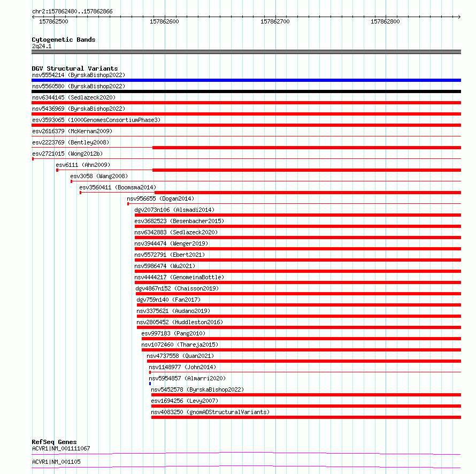Click esv997183 (Pang2010) label
Image resolution: width=476 pixels, height=474 pixels.
click(x=173, y=333)
